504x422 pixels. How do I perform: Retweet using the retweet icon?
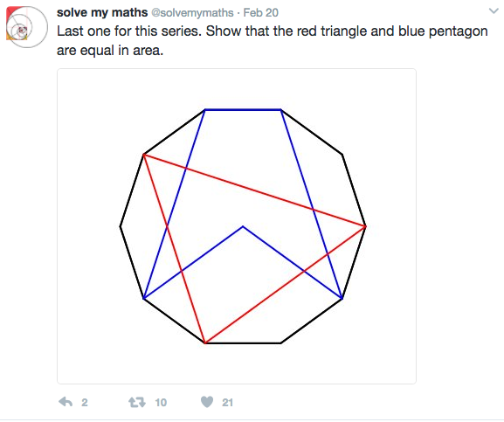click(137, 402)
